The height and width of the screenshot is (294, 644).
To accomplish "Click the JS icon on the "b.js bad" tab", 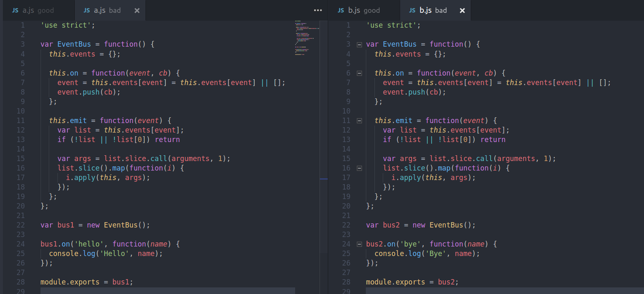I will 412,10.
